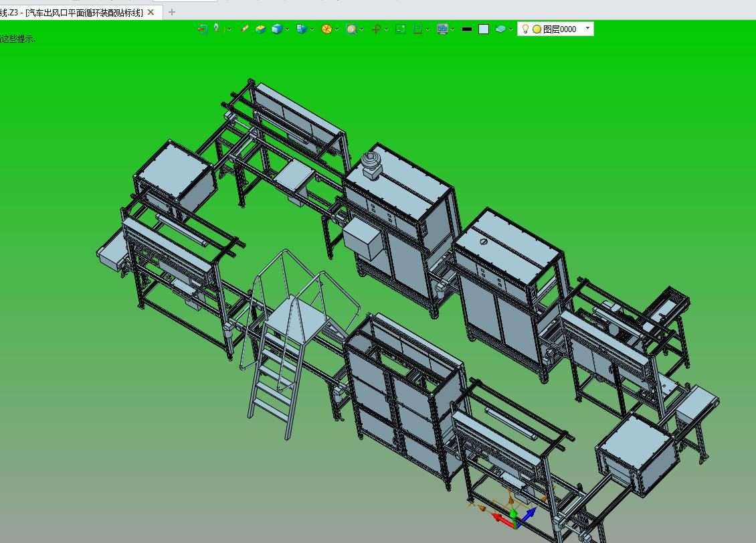
Task: Expand options arrow beside the teal layer icon
Action: coord(511,29)
